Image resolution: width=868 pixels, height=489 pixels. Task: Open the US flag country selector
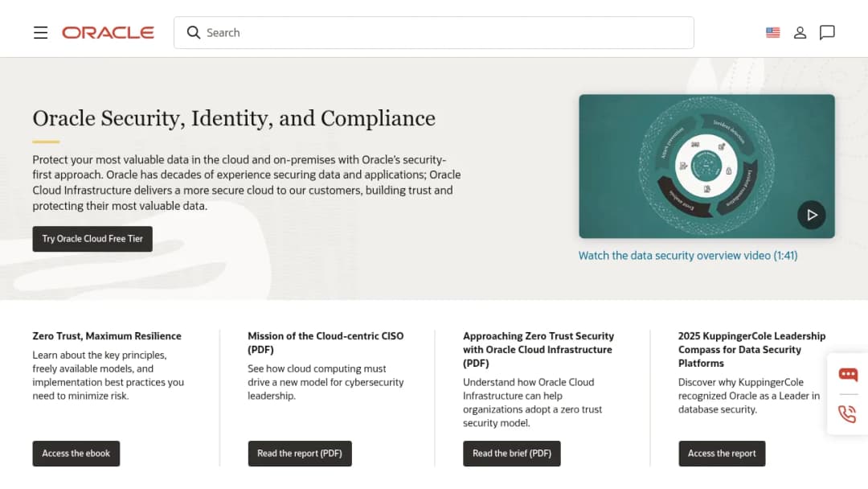[773, 33]
